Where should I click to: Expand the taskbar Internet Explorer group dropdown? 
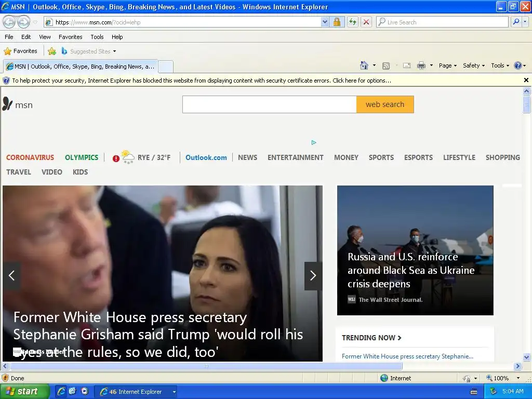(x=174, y=392)
